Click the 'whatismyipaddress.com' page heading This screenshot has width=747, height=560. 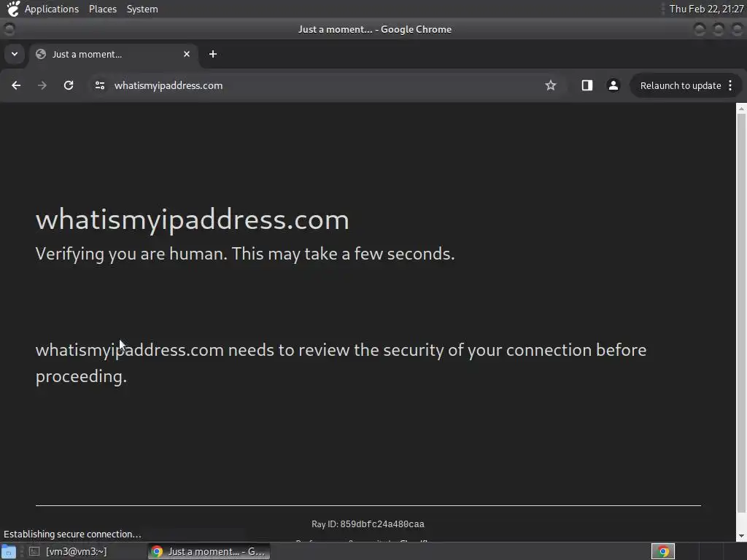[x=193, y=220]
